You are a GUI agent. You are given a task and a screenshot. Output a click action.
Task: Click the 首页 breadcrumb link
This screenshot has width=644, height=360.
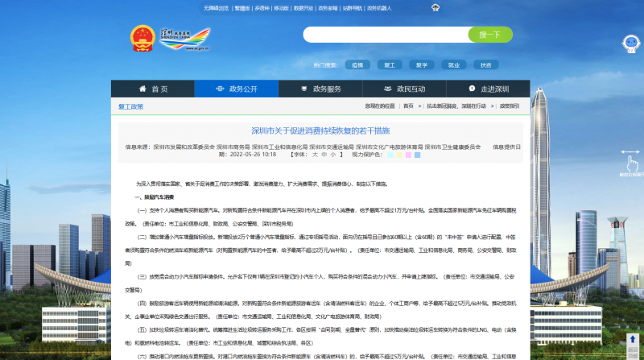408,106
